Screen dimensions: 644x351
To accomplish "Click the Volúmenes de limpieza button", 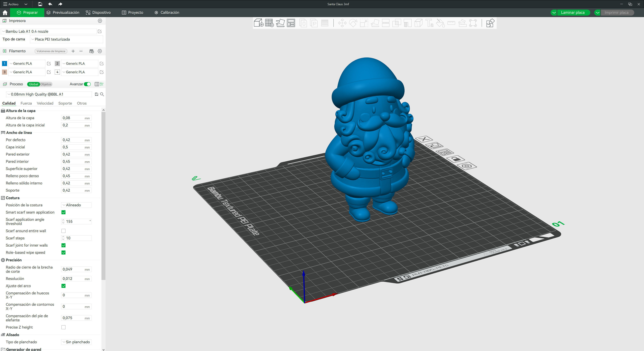I will [x=51, y=51].
